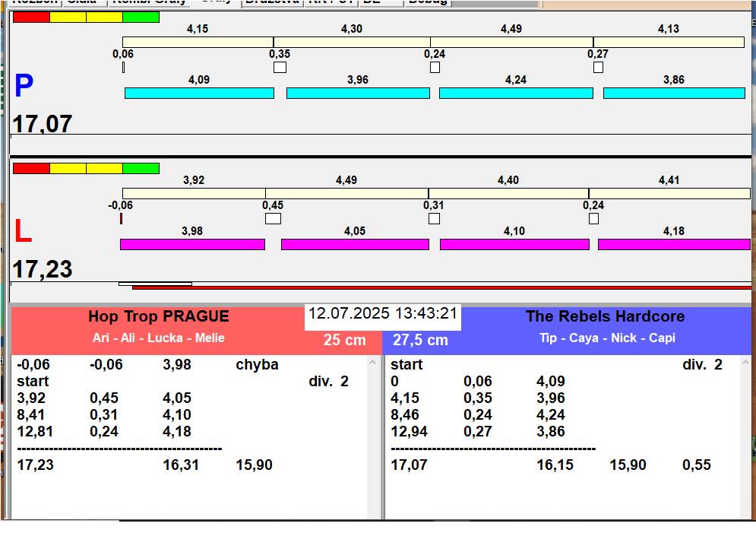Click the cream split segment labeled 3,92
Image resolution: width=756 pixels, height=533 pixels.
(x=194, y=193)
